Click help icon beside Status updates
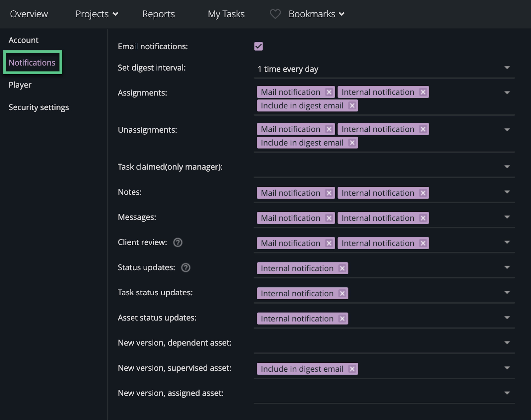This screenshot has width=531, height=420. (186, 268)
